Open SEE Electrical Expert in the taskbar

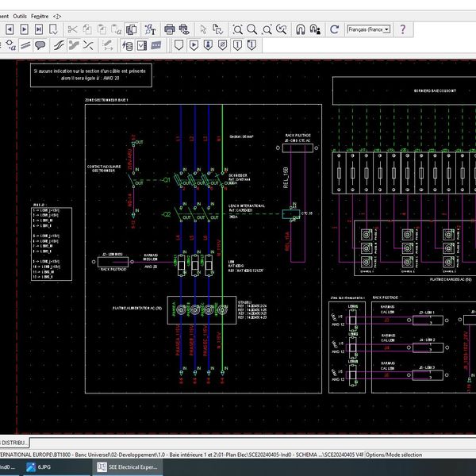point(127,468)
